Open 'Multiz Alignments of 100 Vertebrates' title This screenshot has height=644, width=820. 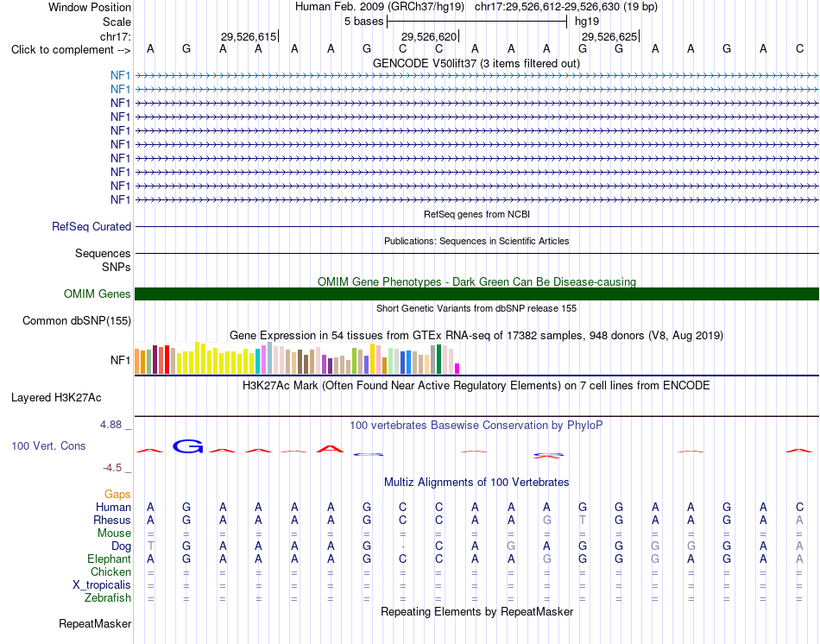tap(476, 482)
